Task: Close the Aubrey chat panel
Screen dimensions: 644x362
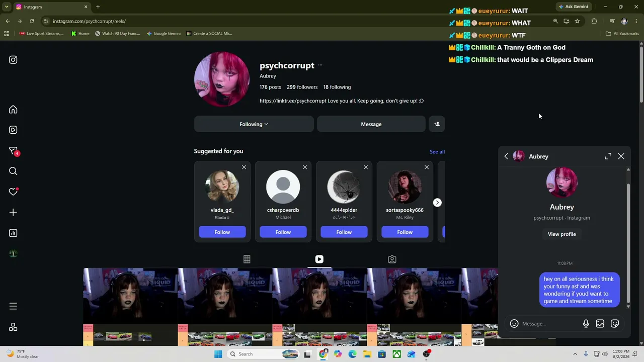Action: [621, 156]
